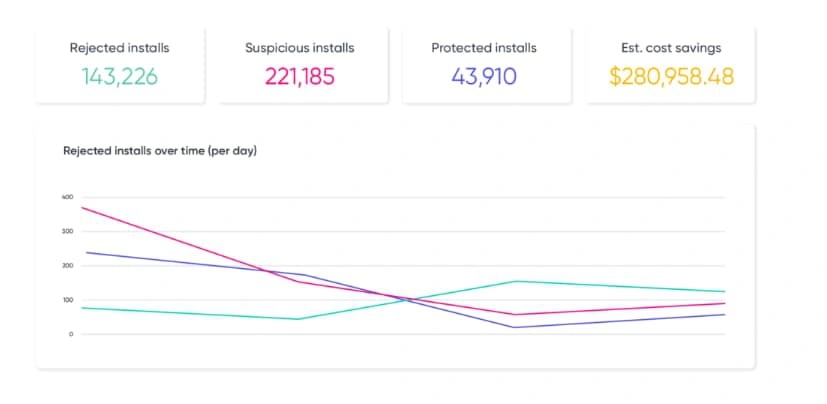Click the 43,910 protected installs number
827x404 pixels.
coord(484,75)
